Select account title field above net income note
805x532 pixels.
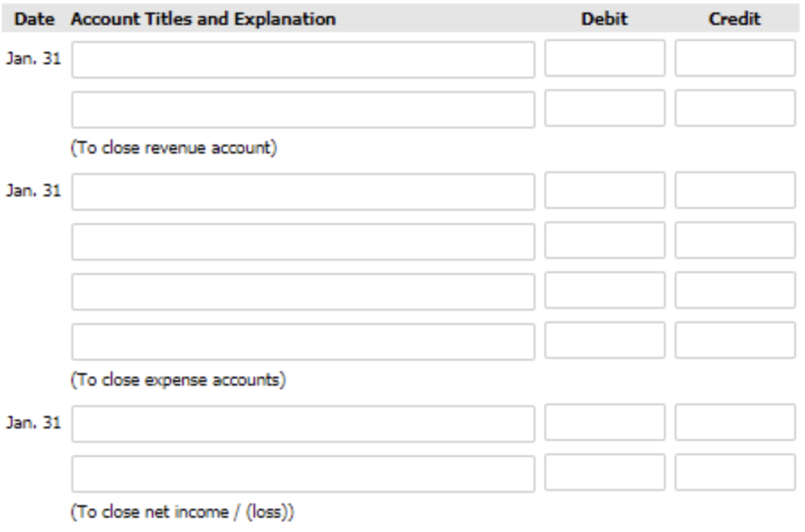(x=303, y=473)
